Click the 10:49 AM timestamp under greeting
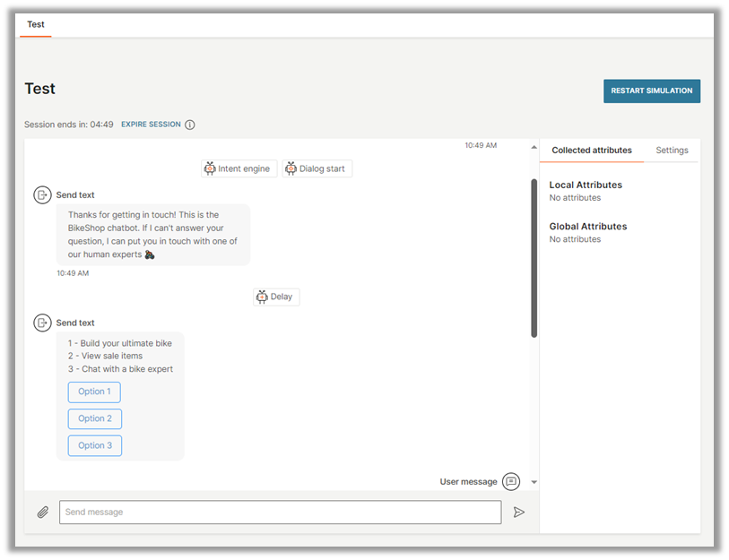The width and height of the screenshot is (729, 560). coord(73,273)
